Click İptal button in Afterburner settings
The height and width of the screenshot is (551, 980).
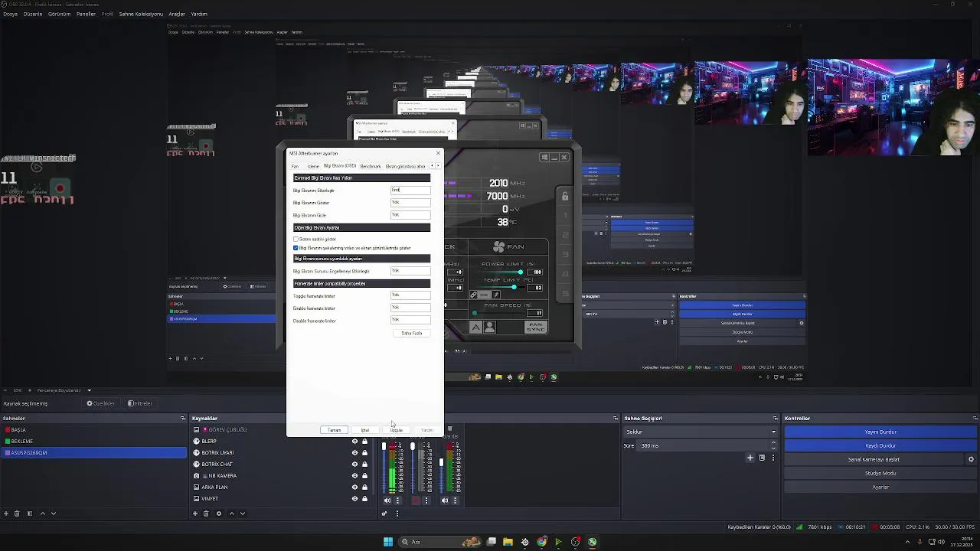click(x=365, y=430)
